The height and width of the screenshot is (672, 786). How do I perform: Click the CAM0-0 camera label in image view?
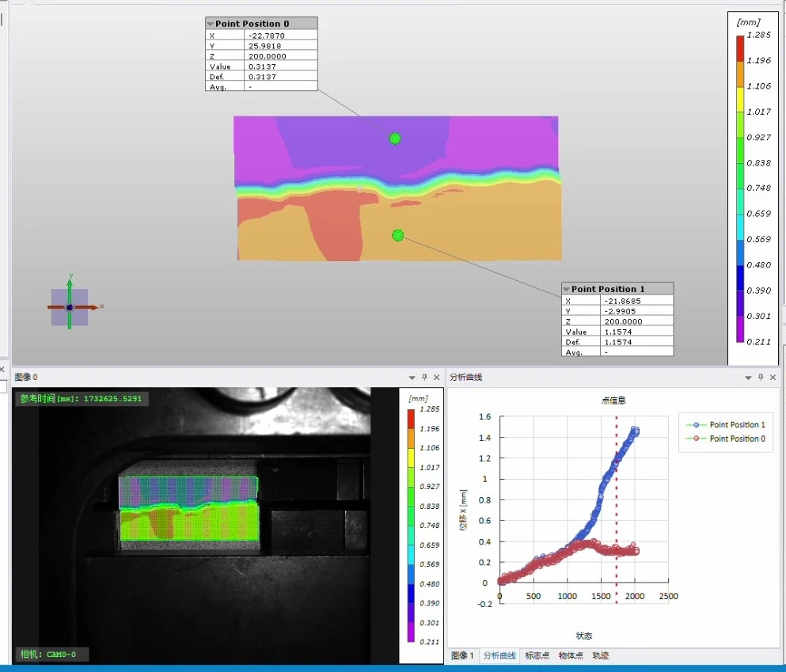pyautogui.click(x=52, y=654)
